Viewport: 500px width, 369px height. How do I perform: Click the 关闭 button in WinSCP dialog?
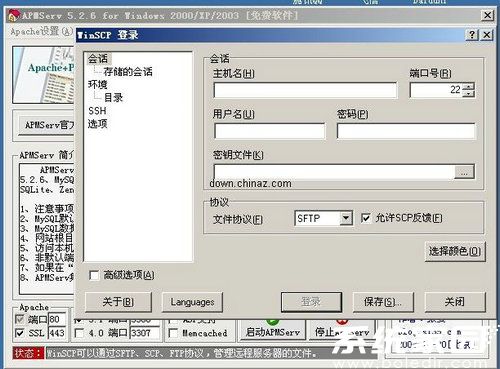click(x=455, y=302)
